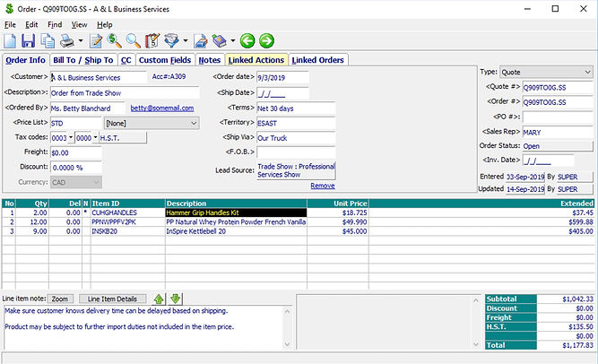Screen dimensions: 598x364
Task: Click the empty F.O.B. field
Action: click(x=296, y=152)
